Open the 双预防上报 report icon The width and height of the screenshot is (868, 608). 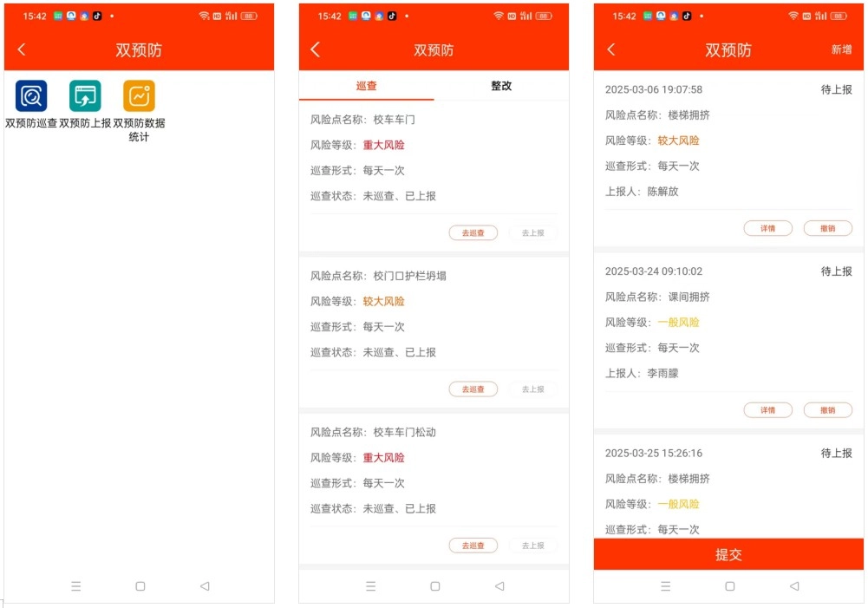[x=85, y=96]
